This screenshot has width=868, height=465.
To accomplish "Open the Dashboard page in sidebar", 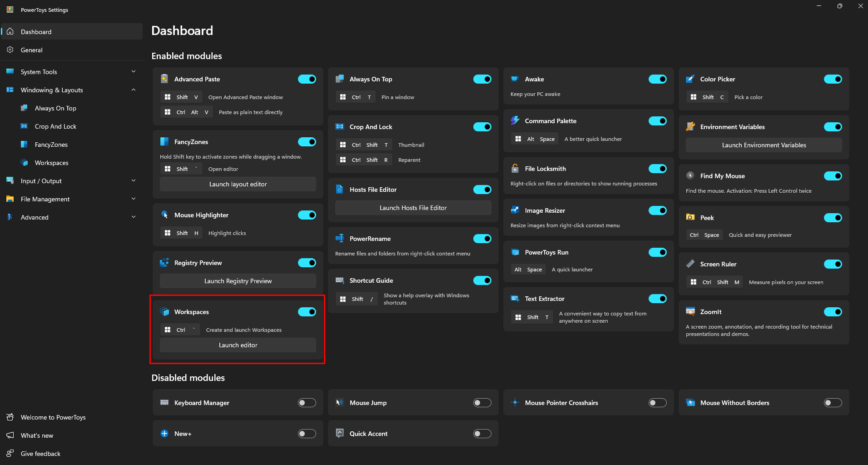I will click(x=71, y=32).
